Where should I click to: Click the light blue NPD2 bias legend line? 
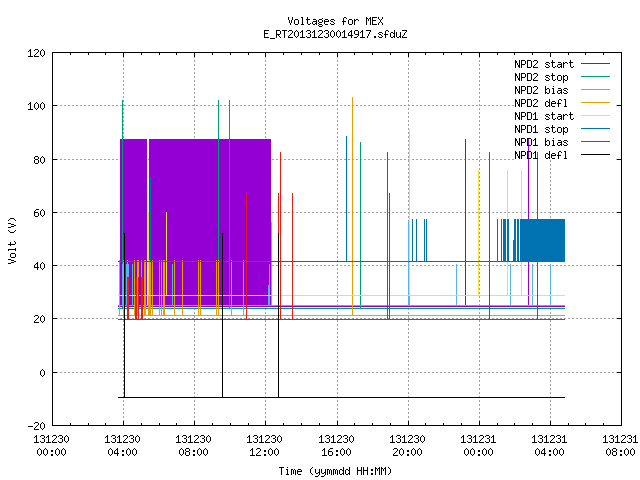pyautogui.click(x=595, y=90)
